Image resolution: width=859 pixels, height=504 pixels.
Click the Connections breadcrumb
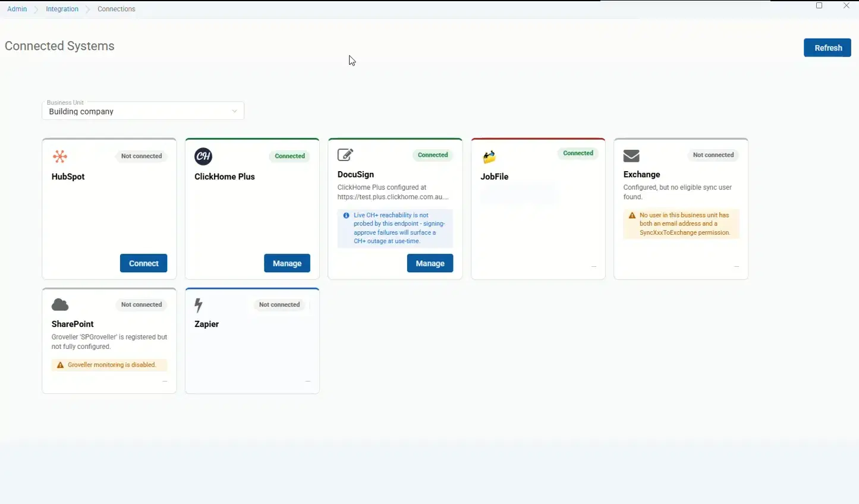tap(117, 9)
